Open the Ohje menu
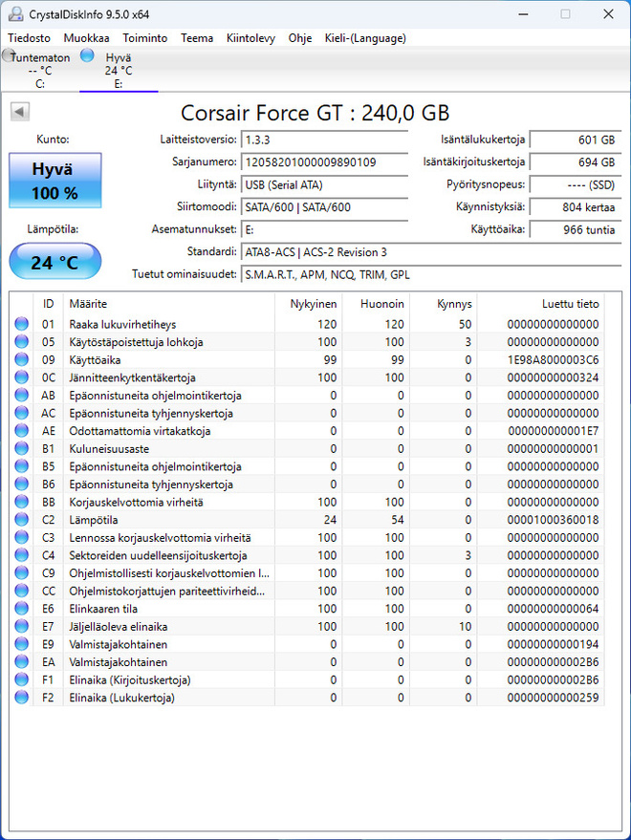 tap(299, 38)
